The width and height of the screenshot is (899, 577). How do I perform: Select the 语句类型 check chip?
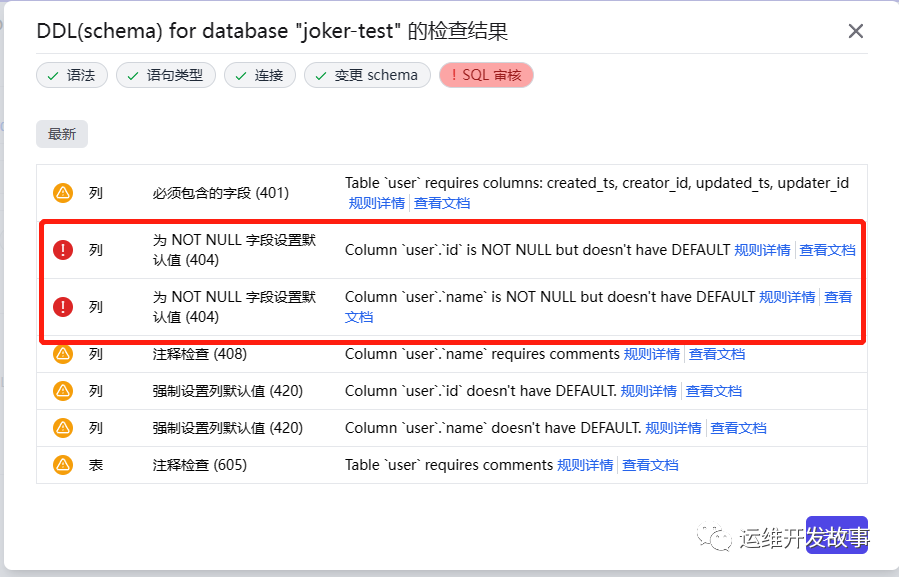166,75
